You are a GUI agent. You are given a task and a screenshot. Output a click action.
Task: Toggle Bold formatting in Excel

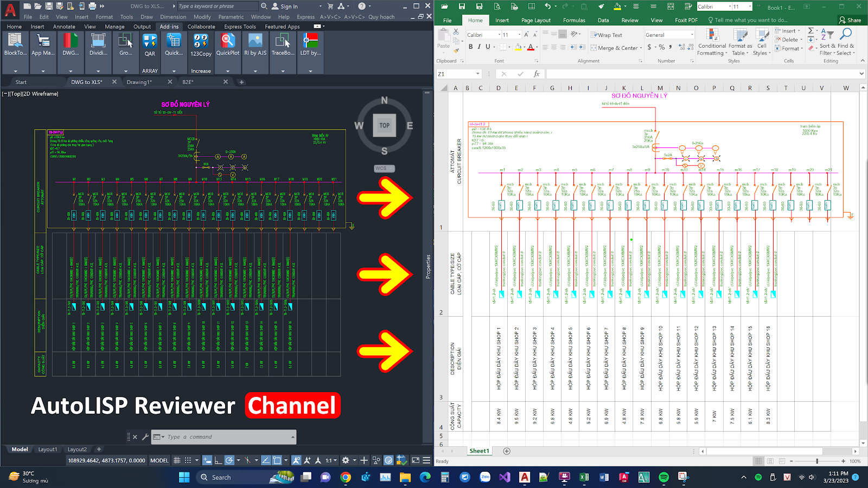[470, 47]
